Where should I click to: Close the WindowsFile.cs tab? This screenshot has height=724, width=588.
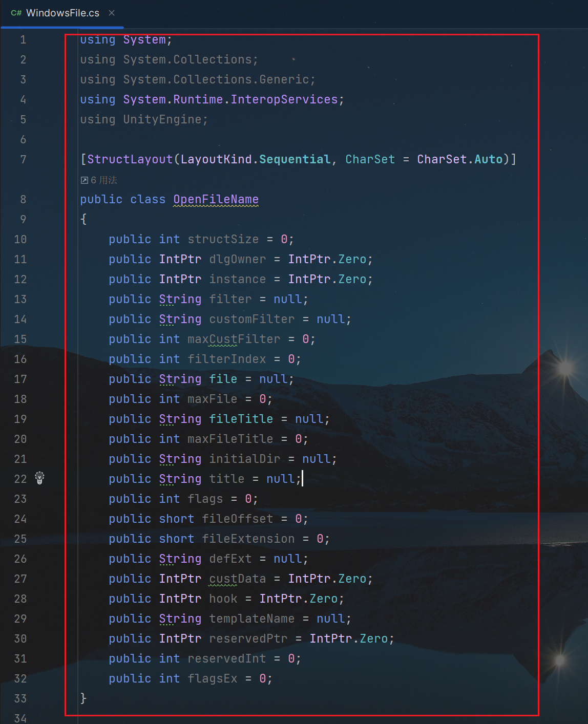[112, 13]
